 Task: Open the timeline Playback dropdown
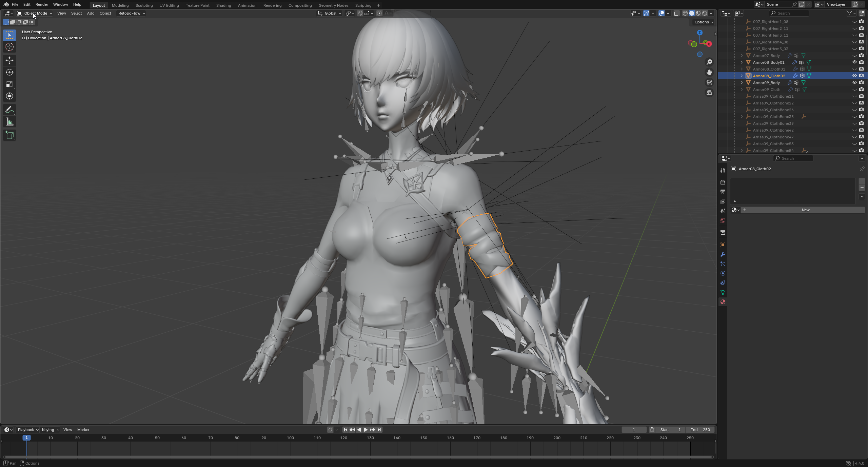(28, 430)
